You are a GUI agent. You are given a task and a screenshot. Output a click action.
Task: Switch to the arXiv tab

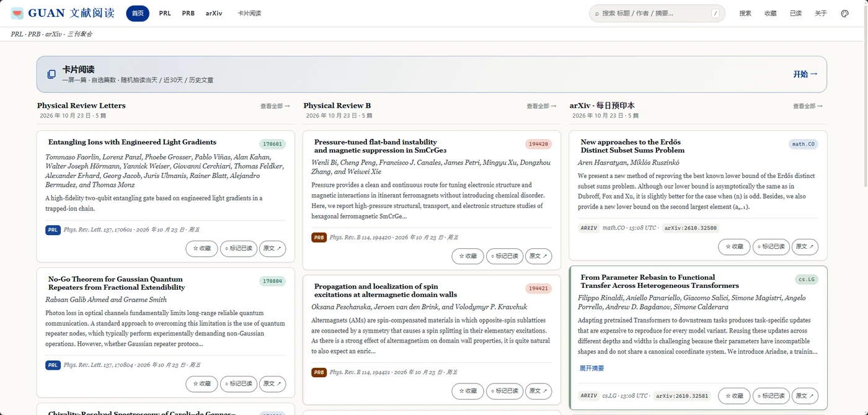(x=214, y=13)
